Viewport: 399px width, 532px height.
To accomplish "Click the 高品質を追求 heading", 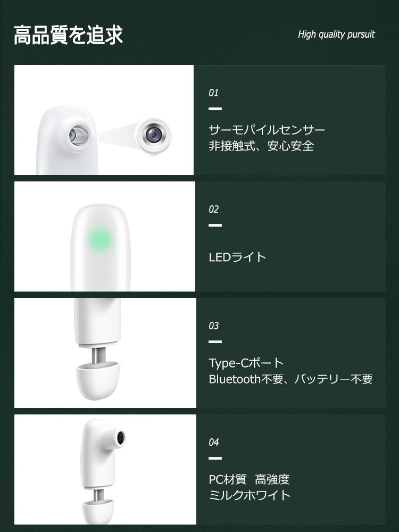I will [68, 35].
